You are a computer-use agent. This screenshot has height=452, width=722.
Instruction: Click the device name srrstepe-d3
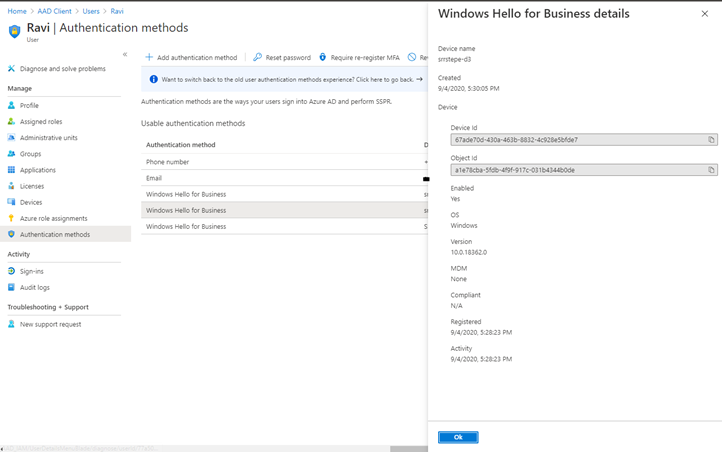[x=454, y=59]
